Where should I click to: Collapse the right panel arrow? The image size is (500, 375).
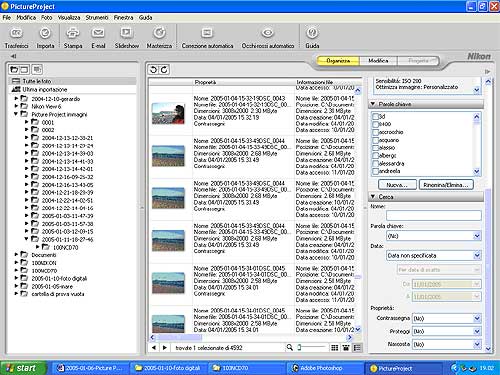(x=487, y=72)
